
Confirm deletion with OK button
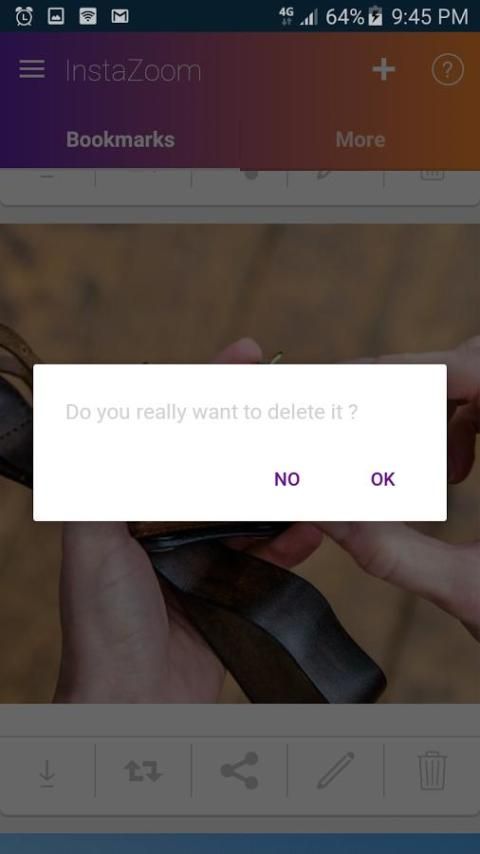click(382, 479)
